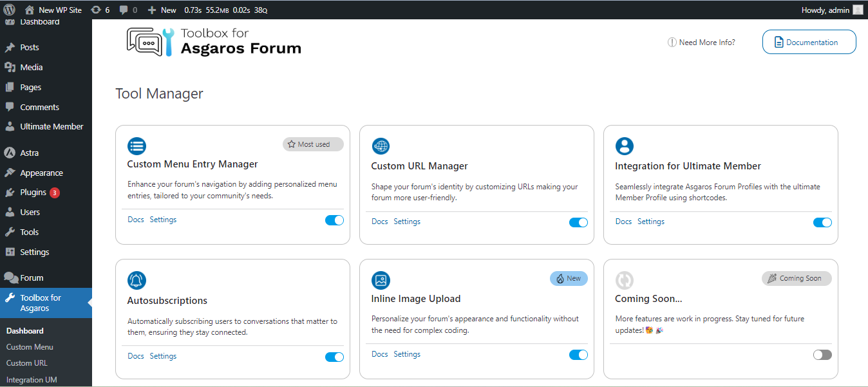Click the Toolbox for Asgaros wrench icon

coord(10,298)
